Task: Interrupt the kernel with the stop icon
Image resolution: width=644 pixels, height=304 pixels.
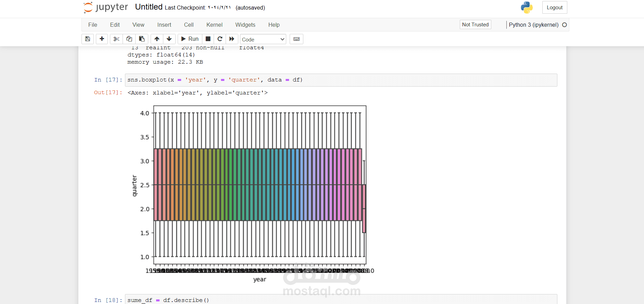Action: [208, 39]
